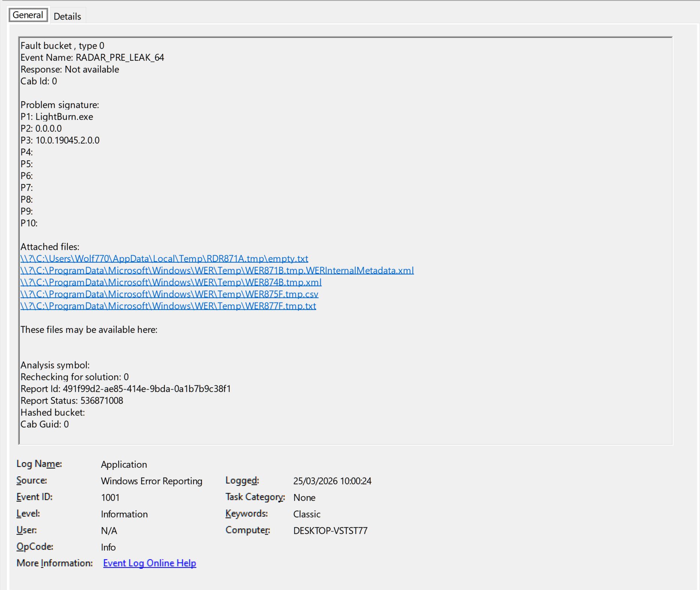Click the Keywords value Classic
Screen dimensions: 700x590
tap(307, 514)
